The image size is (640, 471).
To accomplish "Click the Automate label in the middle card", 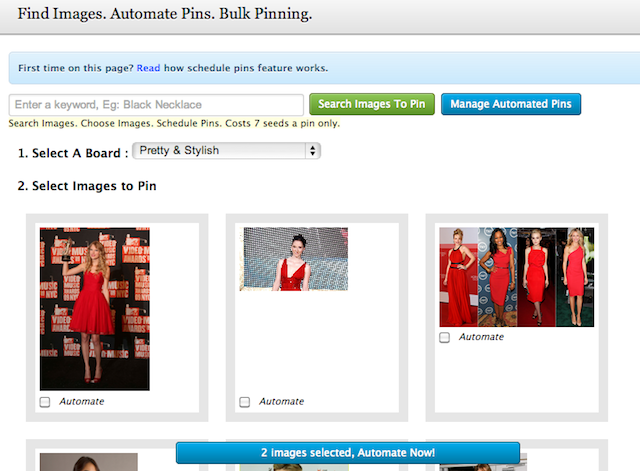I will pyautogui.click(x=281, y=401).
